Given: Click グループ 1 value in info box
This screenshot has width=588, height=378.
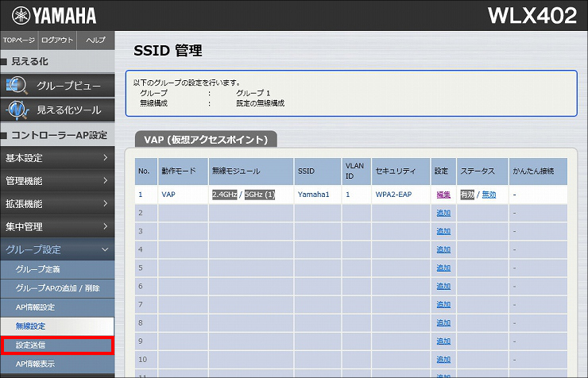Looking at the screenshot, I should (253, 93).
